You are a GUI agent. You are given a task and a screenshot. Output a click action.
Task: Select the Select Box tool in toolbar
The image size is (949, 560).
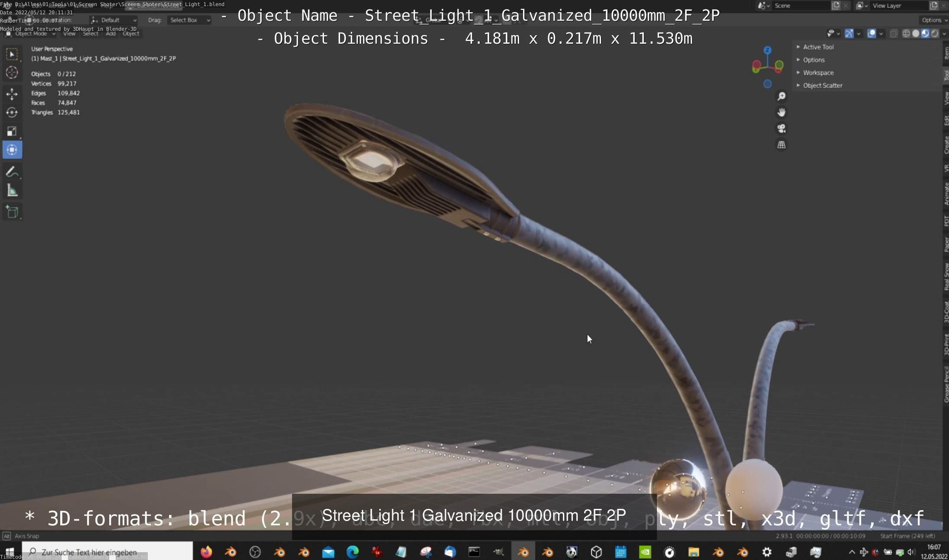tap(12, 54)
